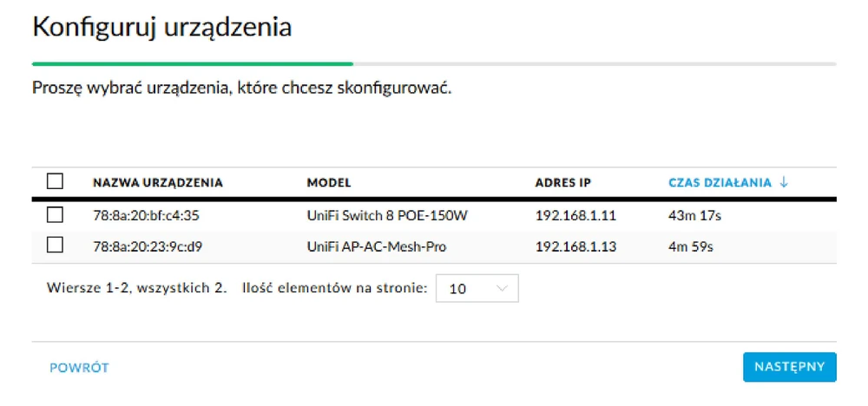
Task: Sort by the Model column header
Action: pos(329,183)
